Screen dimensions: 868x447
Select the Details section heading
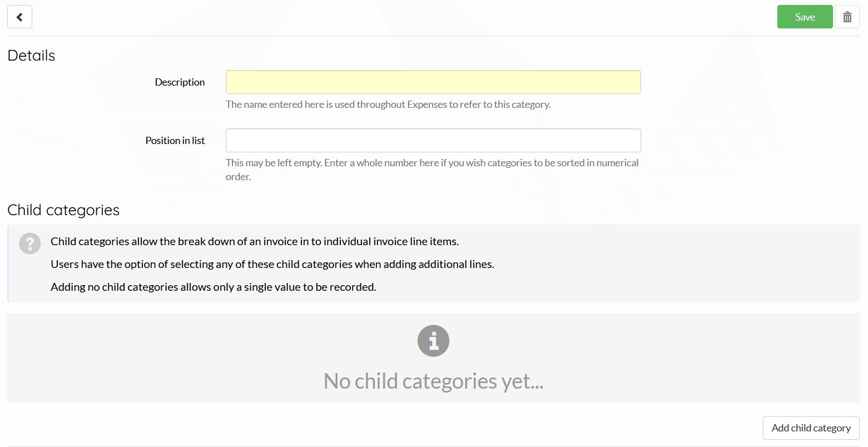pyautogui.click(x=31, y=56)
